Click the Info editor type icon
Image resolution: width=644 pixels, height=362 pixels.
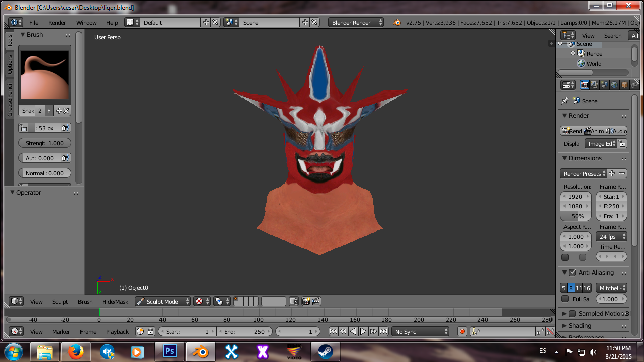tap(16, 22)
